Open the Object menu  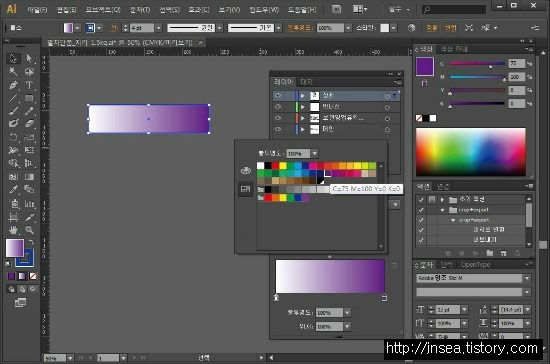tap(103, 9)
